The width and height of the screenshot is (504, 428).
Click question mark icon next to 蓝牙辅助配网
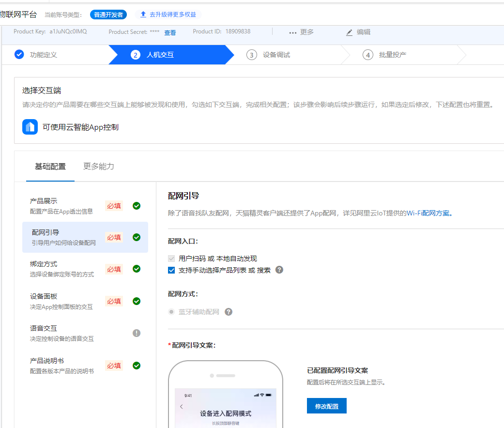pos(228,312)
